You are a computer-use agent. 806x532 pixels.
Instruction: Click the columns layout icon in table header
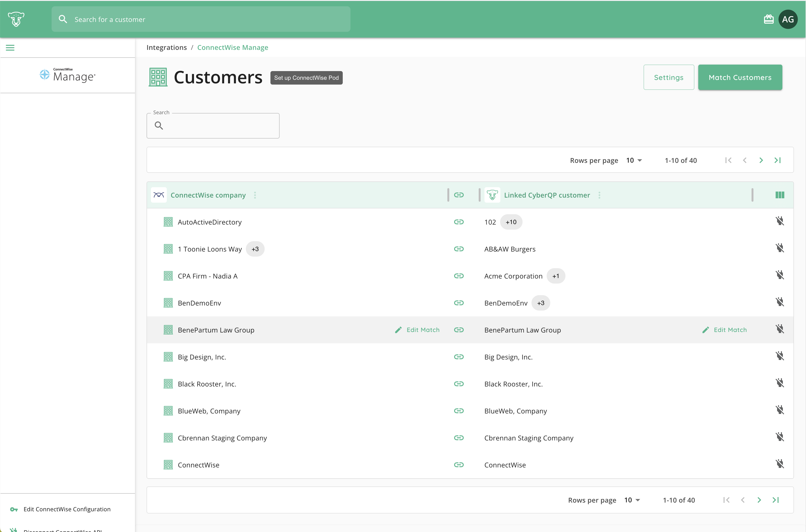point(779,195)
